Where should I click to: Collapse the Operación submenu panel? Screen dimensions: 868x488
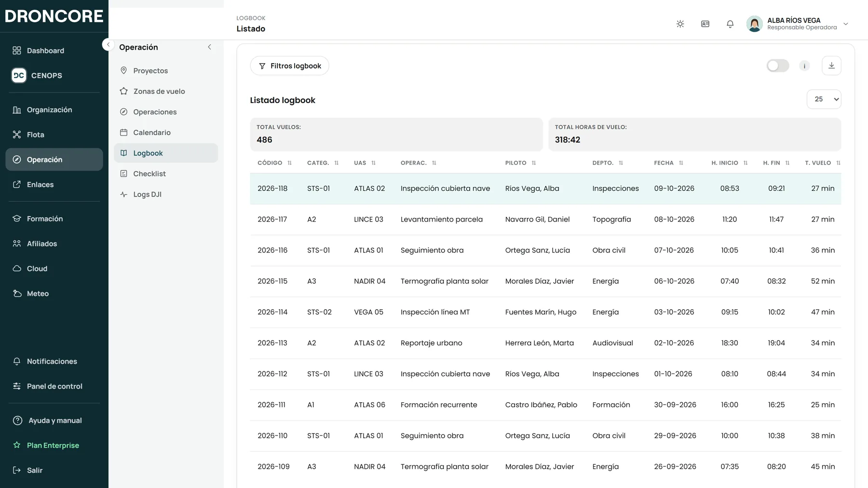click(209, 47)
